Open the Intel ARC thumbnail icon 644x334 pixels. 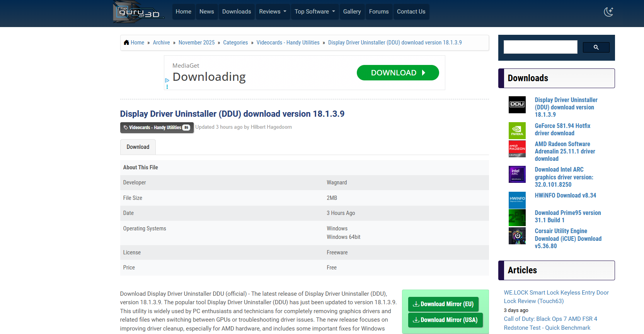517,174
